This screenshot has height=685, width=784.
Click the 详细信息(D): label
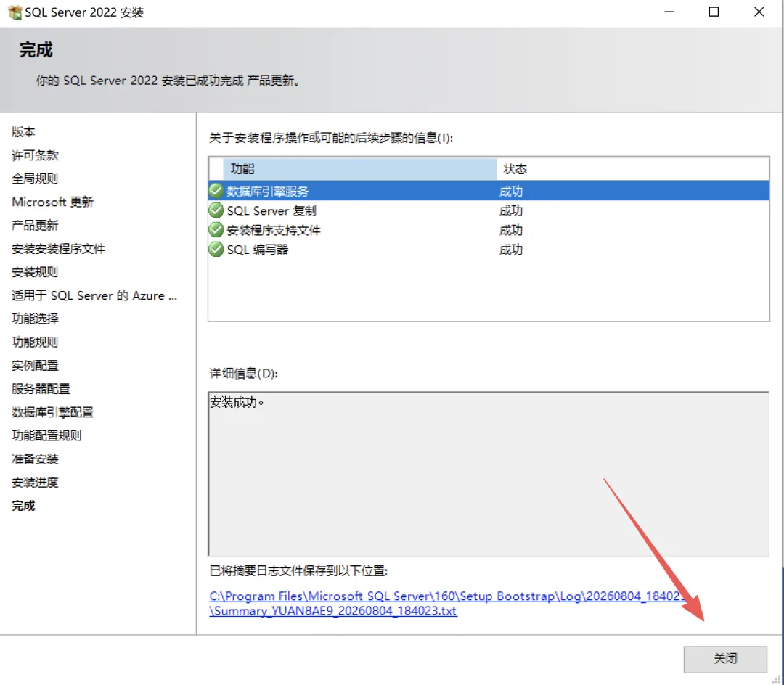[243, 373]
